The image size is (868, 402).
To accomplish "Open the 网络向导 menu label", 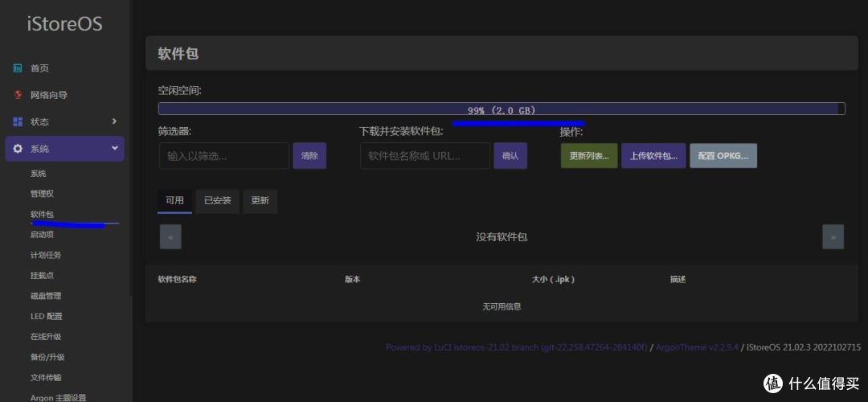I will point(49,95).
